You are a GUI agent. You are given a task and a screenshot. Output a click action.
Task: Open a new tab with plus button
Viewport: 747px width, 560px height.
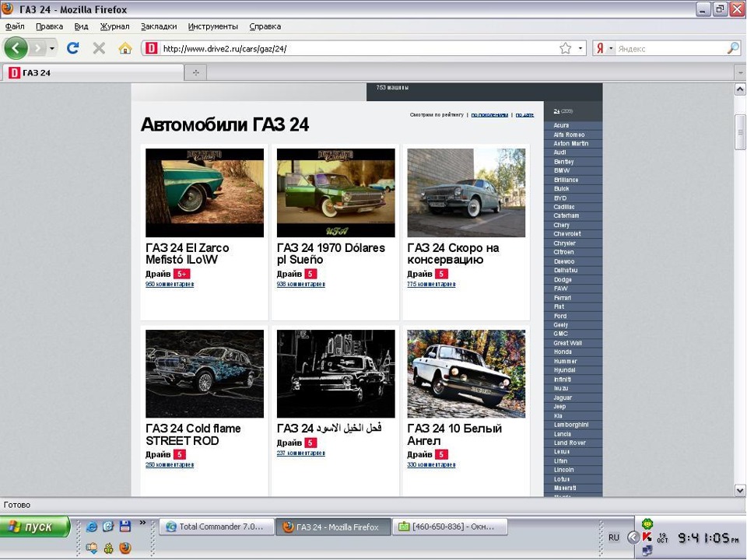pyautogui.click(x=196, y=72)
